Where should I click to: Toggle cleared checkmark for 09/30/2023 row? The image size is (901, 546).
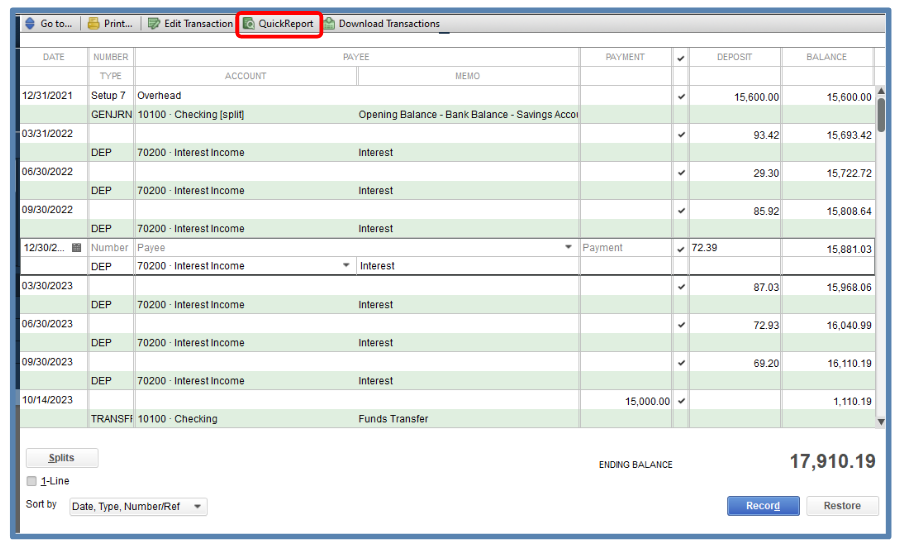pyautogui.click(x=681, y=363)
